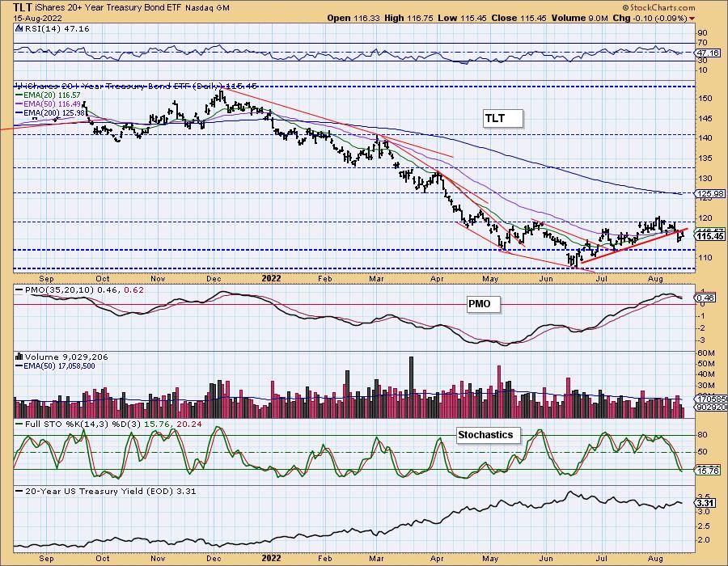Click the Low 115.45 value
728x566 pixels.
point(462,18)
